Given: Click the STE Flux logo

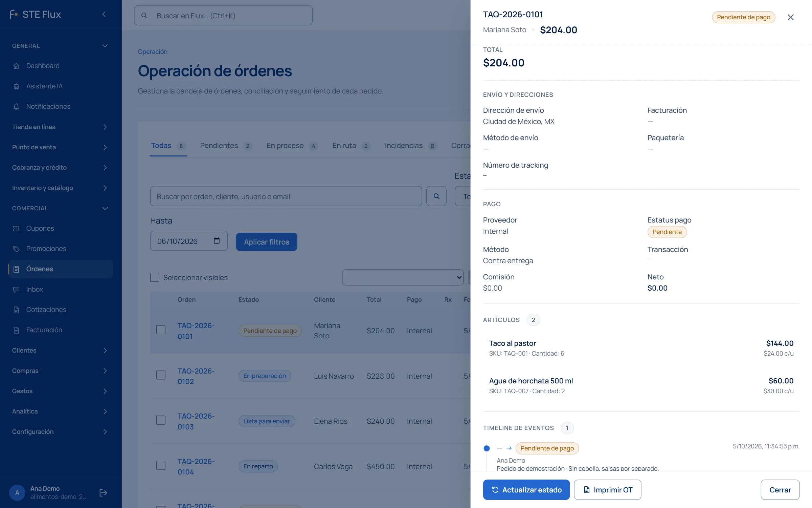Looking at the screenshot, I should pos(35,14).
